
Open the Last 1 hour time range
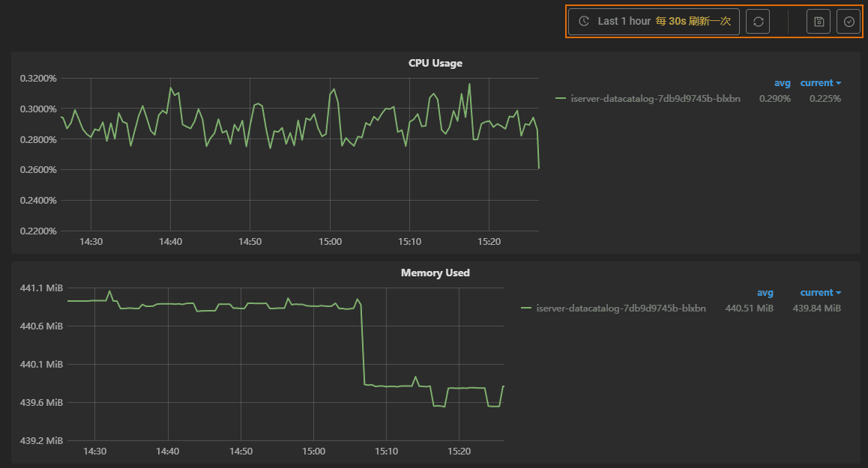pos(624,22)
